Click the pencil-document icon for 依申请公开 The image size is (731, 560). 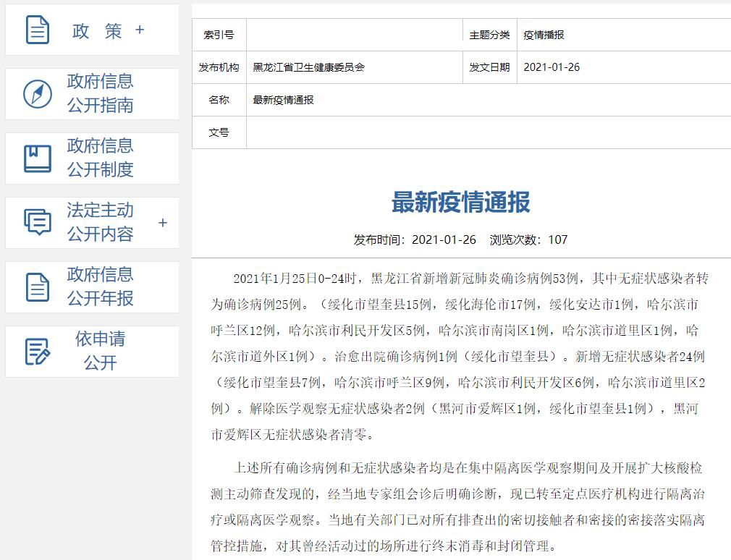38,352
